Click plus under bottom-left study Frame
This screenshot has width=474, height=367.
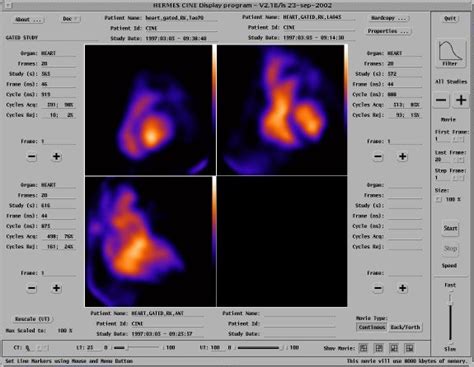pos(56,288)
